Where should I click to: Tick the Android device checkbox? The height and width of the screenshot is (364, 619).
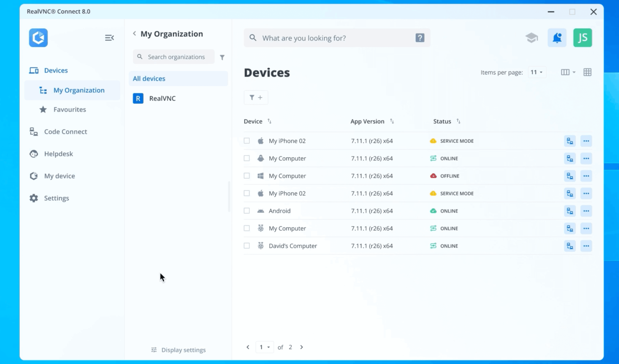(x=247, y=211)
